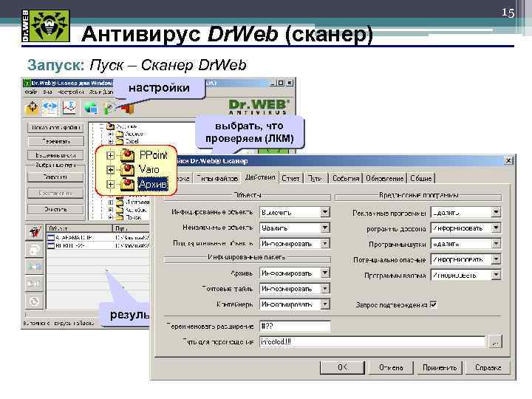Open the Настройки menu in scanner window
Viewport: 532px width, 399px height.
(x=70, y=92)
